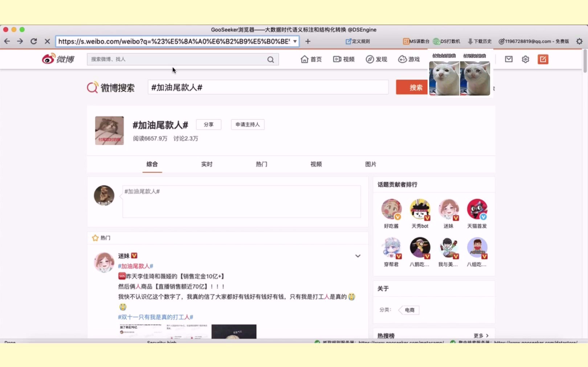The height and width of the screenshot is (367, 588).
Task: Click the #加油尾款人# search field
Action: pos(268,87)
